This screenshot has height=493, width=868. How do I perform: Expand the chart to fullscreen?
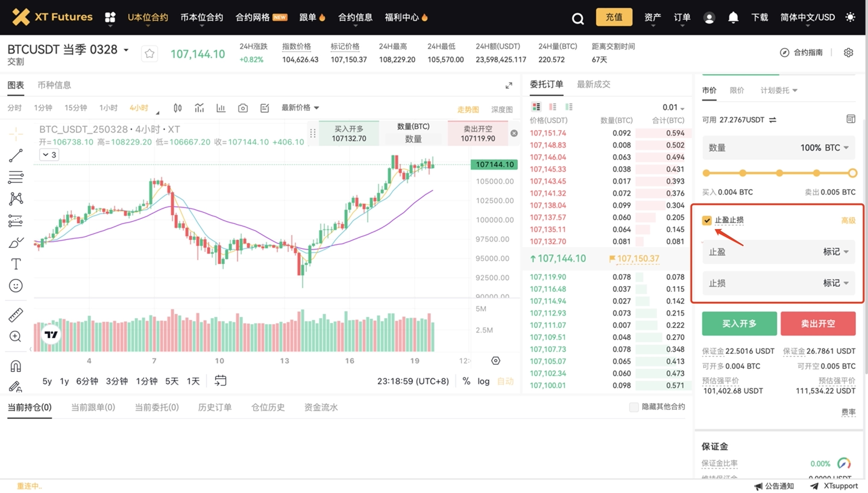[x=509, y=85]
